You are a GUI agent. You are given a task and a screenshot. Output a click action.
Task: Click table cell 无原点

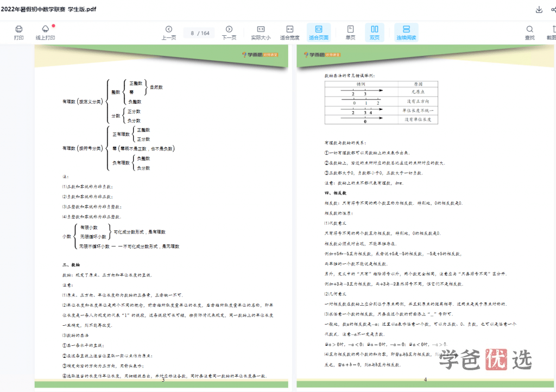(418, 92)
